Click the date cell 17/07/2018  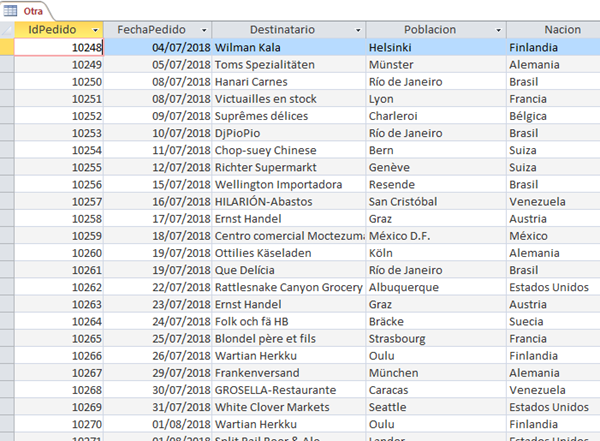(158, 219)
